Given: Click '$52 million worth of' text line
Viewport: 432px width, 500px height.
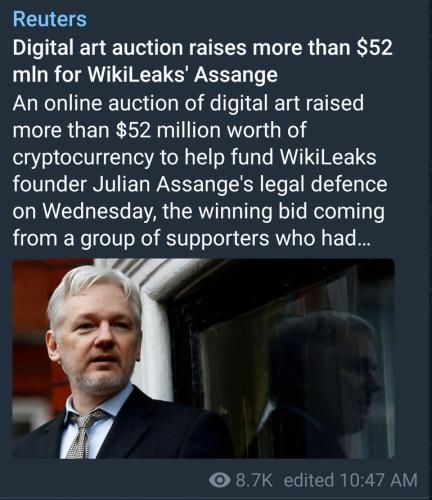Looking at the screenshot, I should [x=211, y=130].
